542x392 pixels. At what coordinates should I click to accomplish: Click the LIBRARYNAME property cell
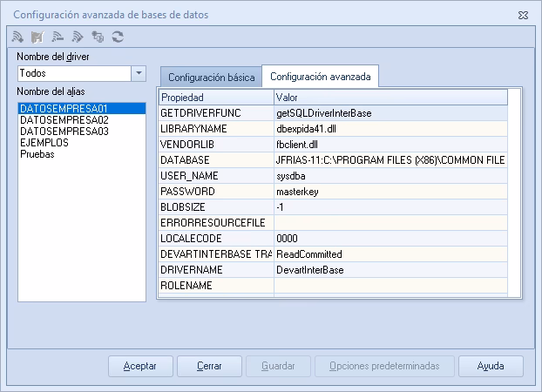click(216, 129)
